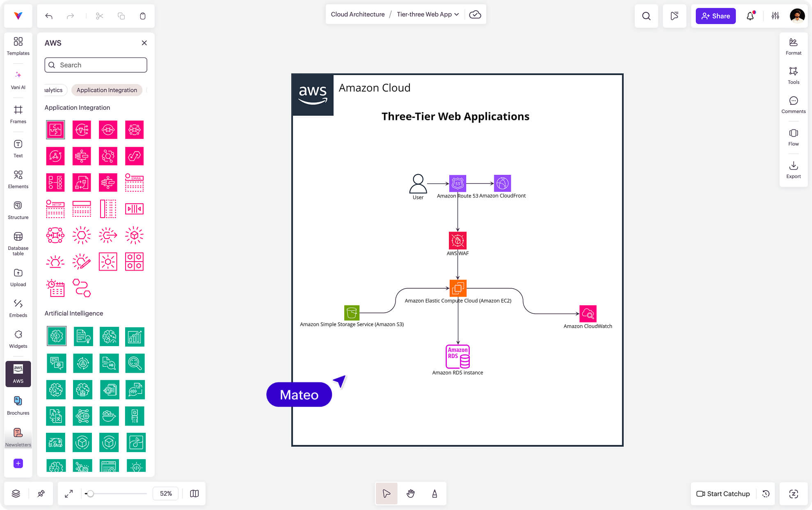This screenshot has width=812, height=510.
Task: Open the Elements library
Action: pyautogui.click(x=18, y=179)
